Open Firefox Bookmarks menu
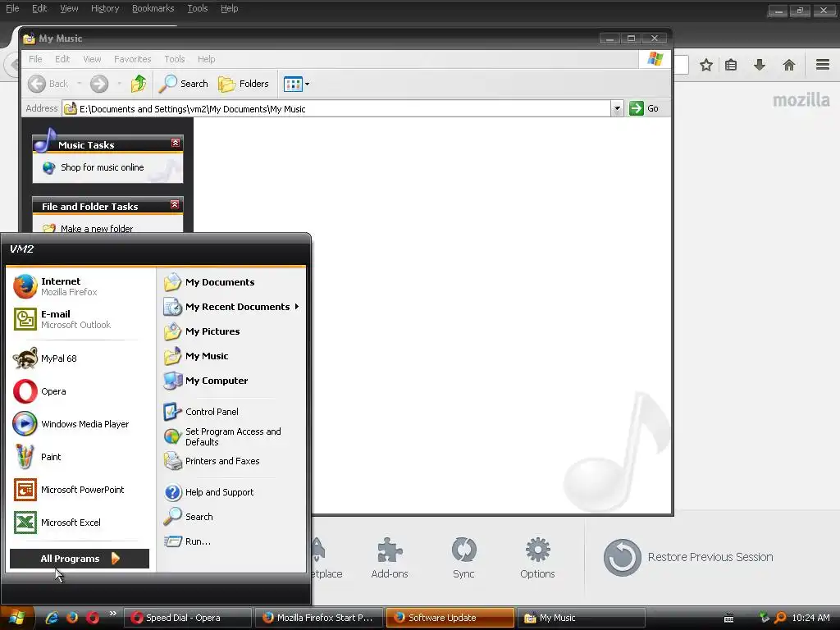 click(x=153, y=8)
